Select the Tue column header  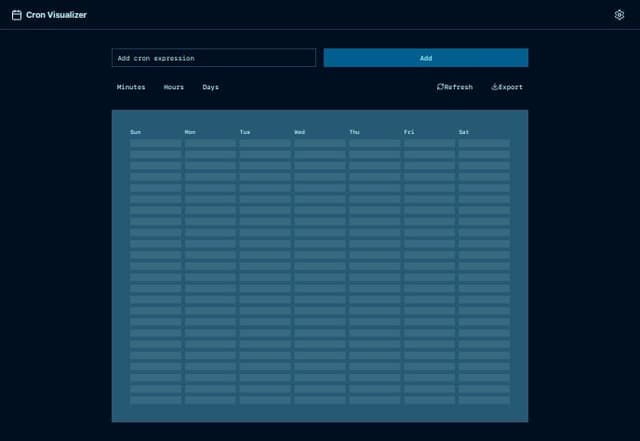245,132
